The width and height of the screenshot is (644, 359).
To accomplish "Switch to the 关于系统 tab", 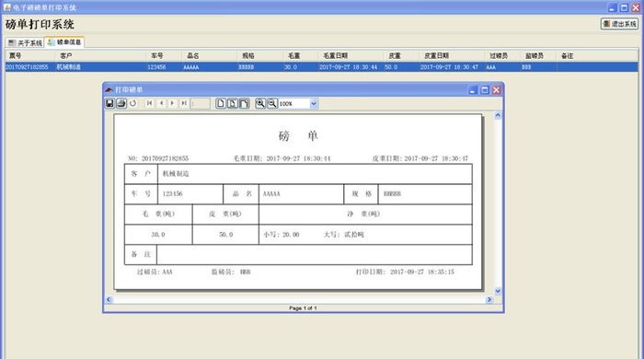I will [25, 42].
